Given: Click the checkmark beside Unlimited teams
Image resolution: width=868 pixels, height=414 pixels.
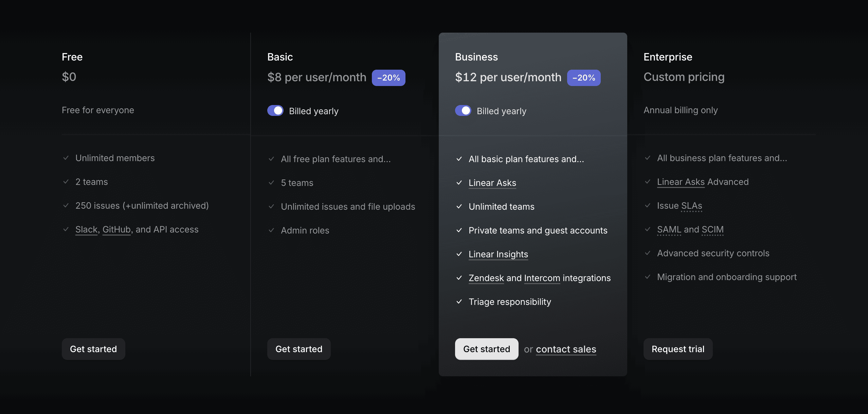Looking at the screenshot, I should pyautogui.click(x=459, y=207).
